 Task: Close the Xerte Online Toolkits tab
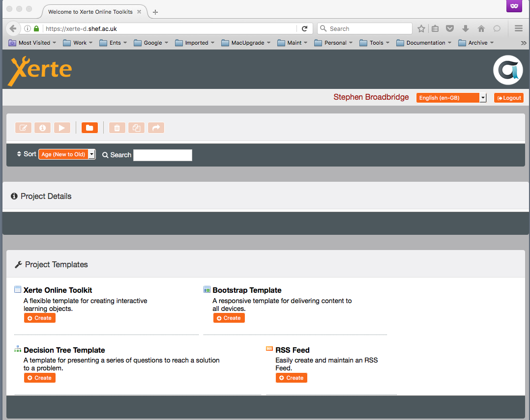point(139,12)
